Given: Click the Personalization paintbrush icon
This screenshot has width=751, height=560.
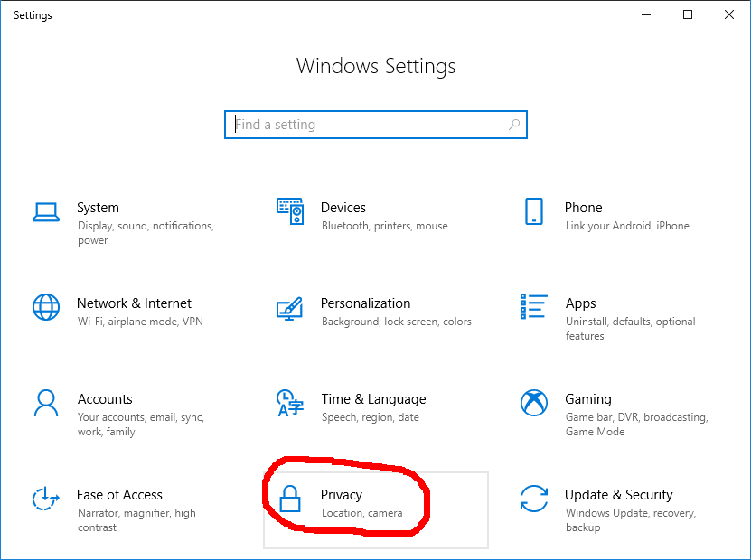Looking at the screenshot, I should (x=290, y=308).
